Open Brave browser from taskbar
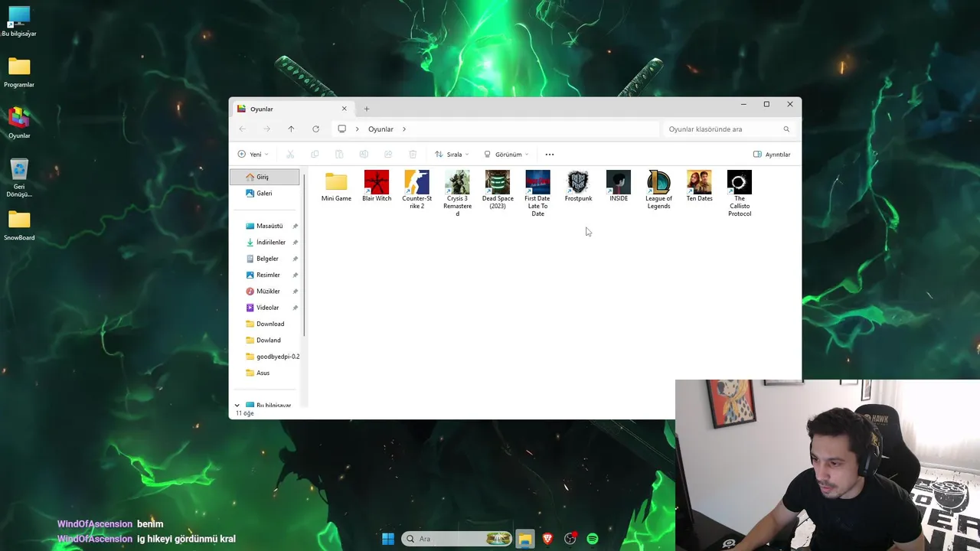 point(547,539)
